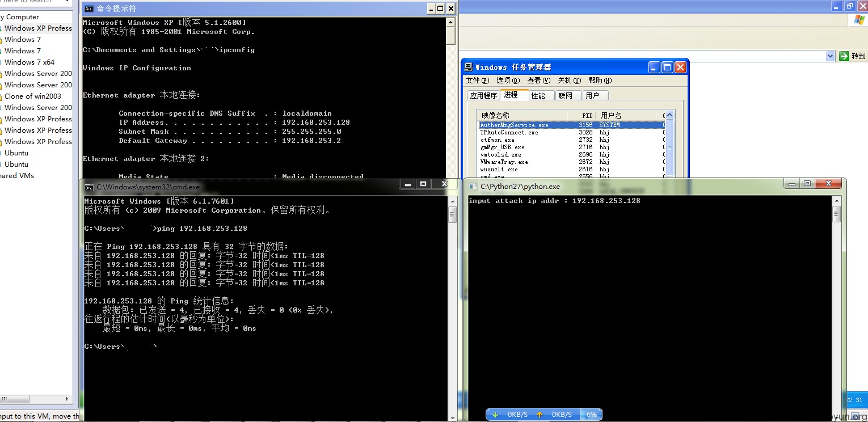Click the IP Address 192.168.253.128 line
868x422 pixels.
pos(234,123)
